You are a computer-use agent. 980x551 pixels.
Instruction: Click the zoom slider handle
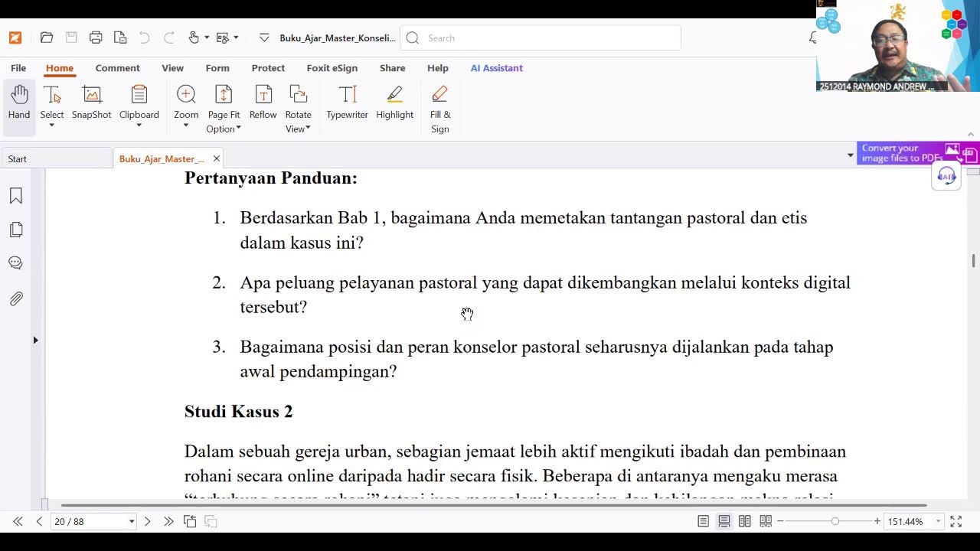pos(835,521)
